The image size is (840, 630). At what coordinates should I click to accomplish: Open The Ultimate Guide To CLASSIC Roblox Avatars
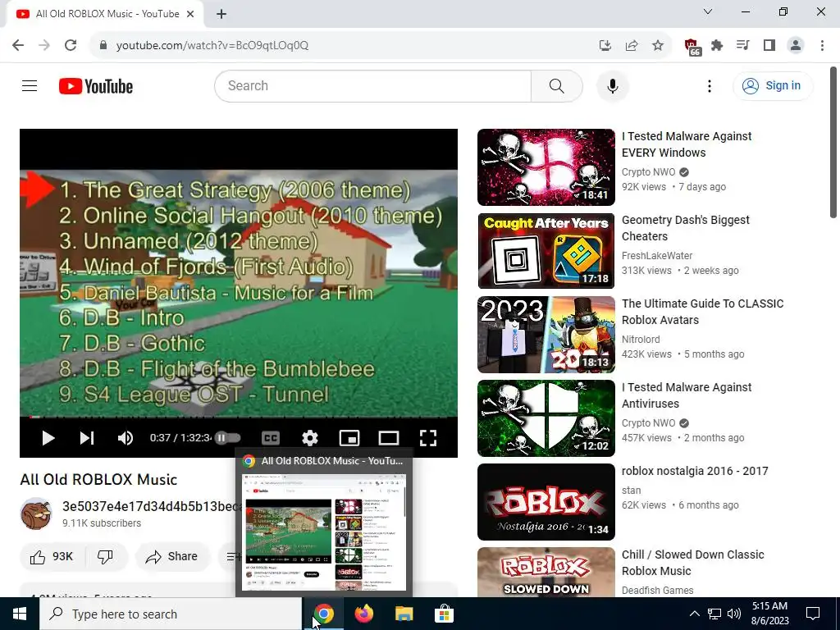pyautogui.click(x=702, y=312)
